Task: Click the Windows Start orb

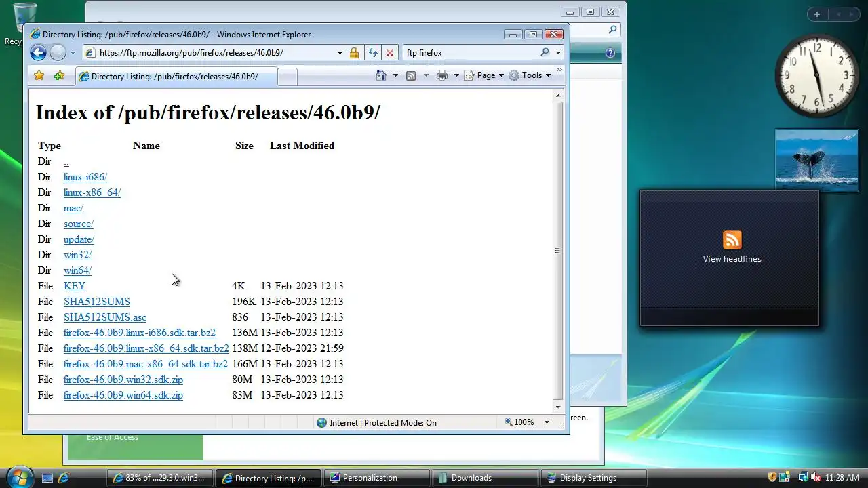Action: click(x=19, y=476)
